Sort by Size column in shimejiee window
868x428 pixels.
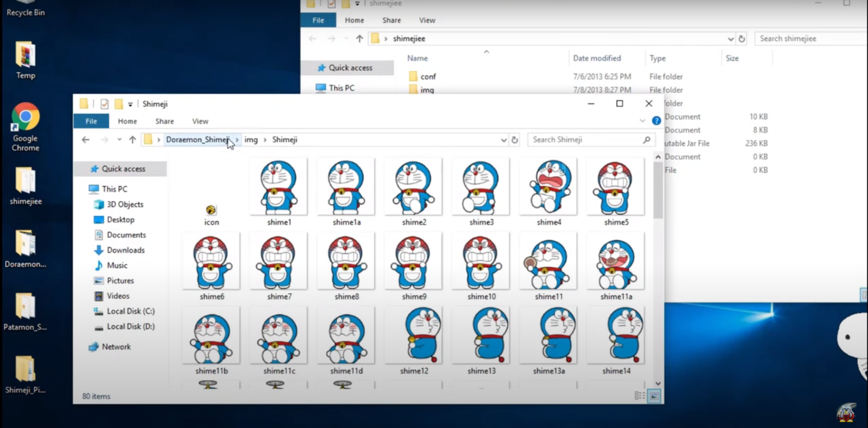(x=732, y=58)
